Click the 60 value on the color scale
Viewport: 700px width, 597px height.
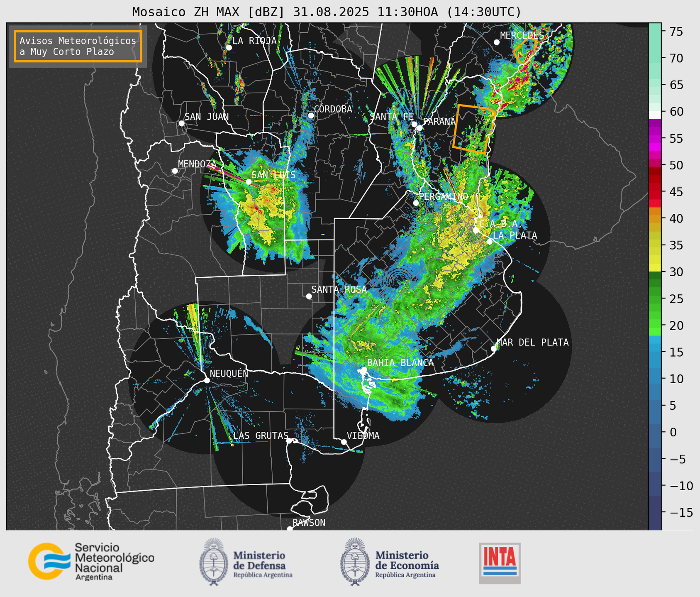point(676,112)
